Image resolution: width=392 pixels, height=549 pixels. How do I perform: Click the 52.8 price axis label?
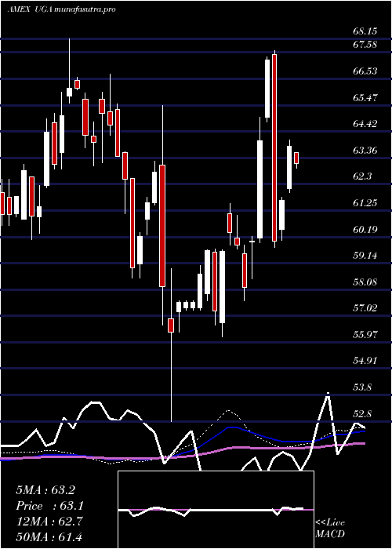(x=362, y=414)
